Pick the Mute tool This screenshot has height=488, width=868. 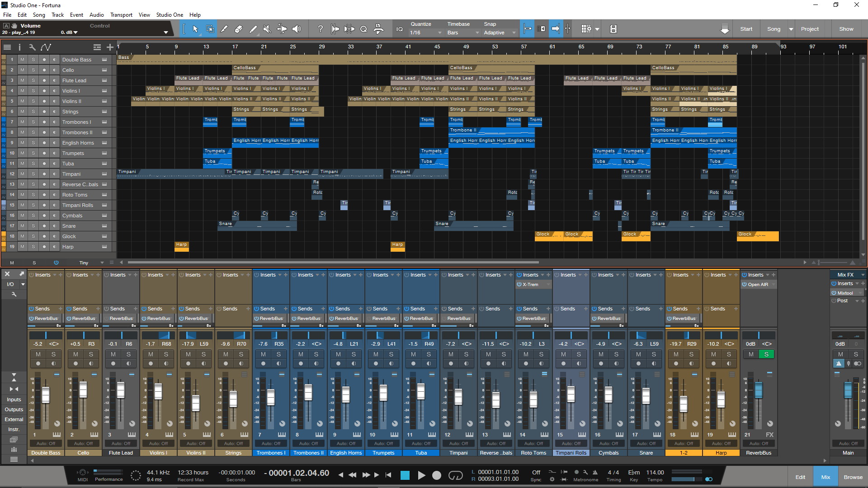click(x=267, y=29)
